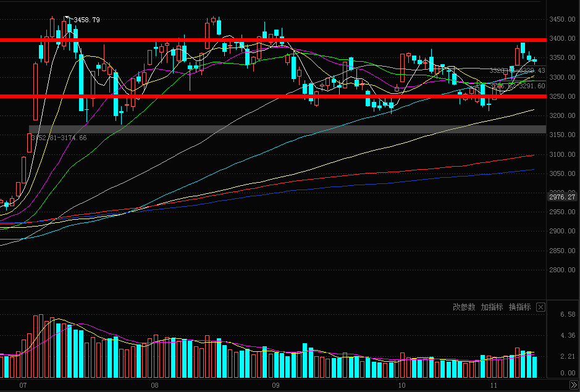Screen dimensions: 580x392
Task: Click the 09 month marker on time axis
Action: tap(275, 385)
